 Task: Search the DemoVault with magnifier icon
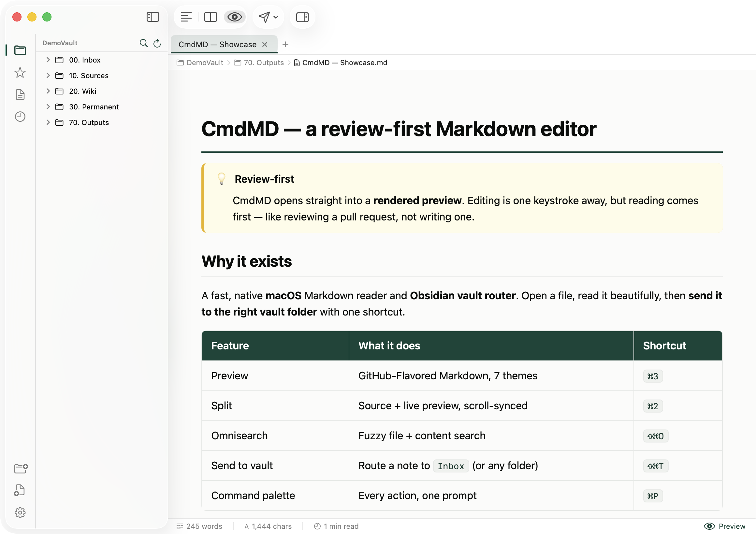tap(144, 43)
